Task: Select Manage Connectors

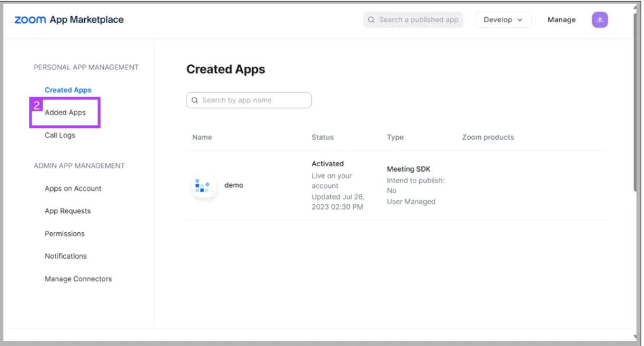Action: [78, 279]
